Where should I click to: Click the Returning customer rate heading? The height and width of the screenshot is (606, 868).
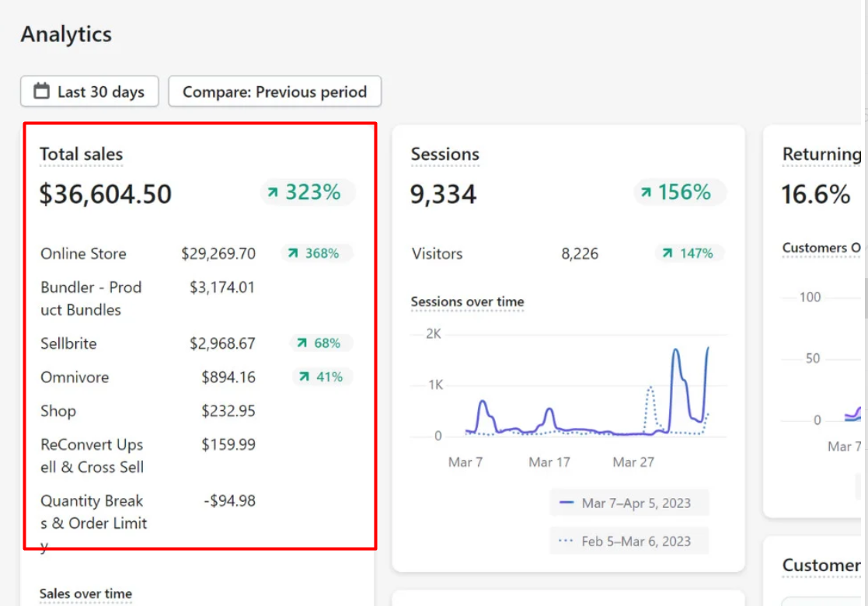point(821,155)
